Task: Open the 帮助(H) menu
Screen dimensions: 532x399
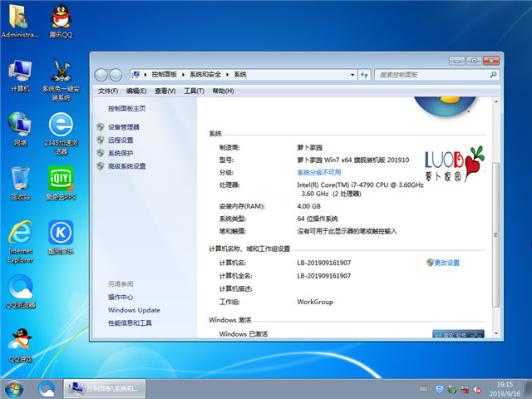Action: 223,91
